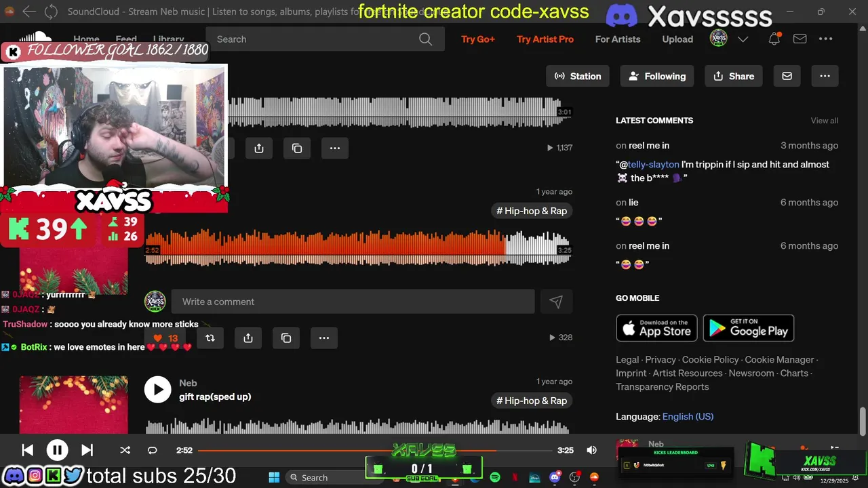Play gift rap(sped up)
Screen dimensions: 868x488
point(158,390)
